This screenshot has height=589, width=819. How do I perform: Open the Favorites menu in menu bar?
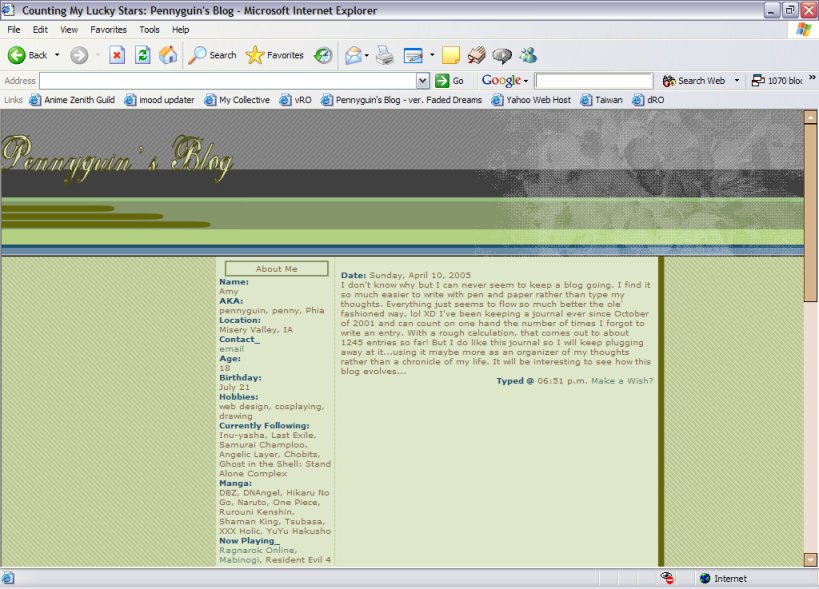108,30
